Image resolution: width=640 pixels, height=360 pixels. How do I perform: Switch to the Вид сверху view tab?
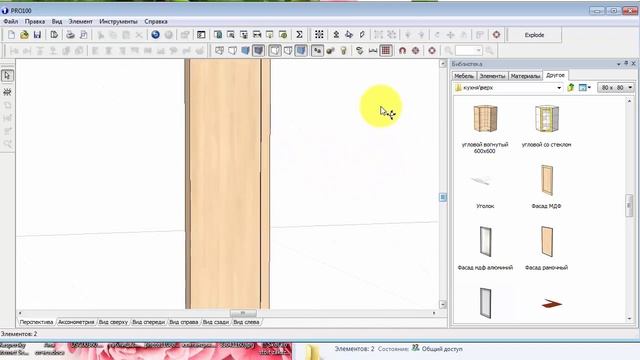point(113,322)
